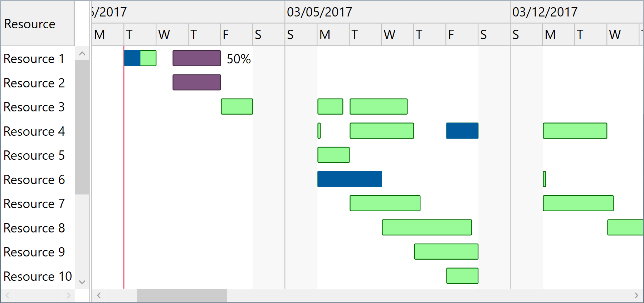
Task: Click the resource panel scroll left arrow
Action: pos(7,295)
